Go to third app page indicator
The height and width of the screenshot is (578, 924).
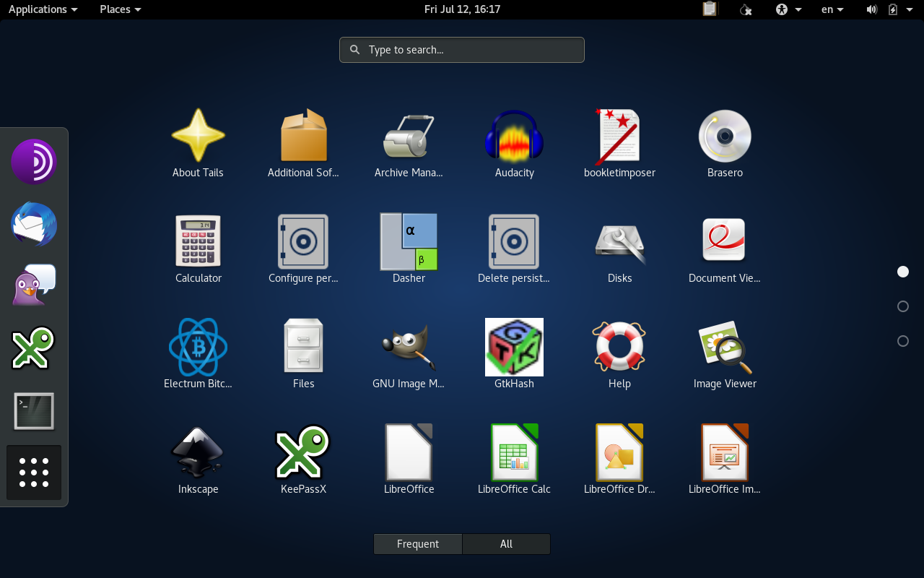point(902,341)
